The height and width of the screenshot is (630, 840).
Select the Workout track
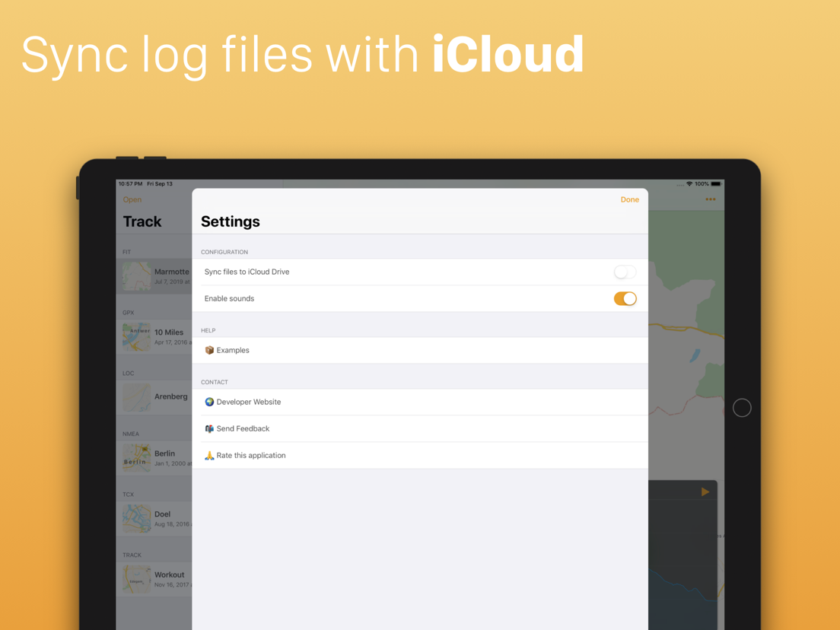pyautogui.click(x=154, y=579)
